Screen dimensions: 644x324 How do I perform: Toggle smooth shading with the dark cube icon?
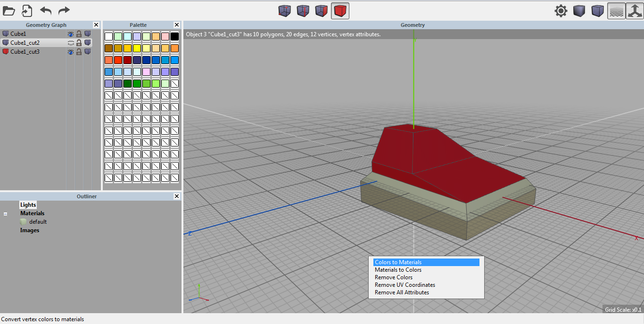click(x=579, y=11)
